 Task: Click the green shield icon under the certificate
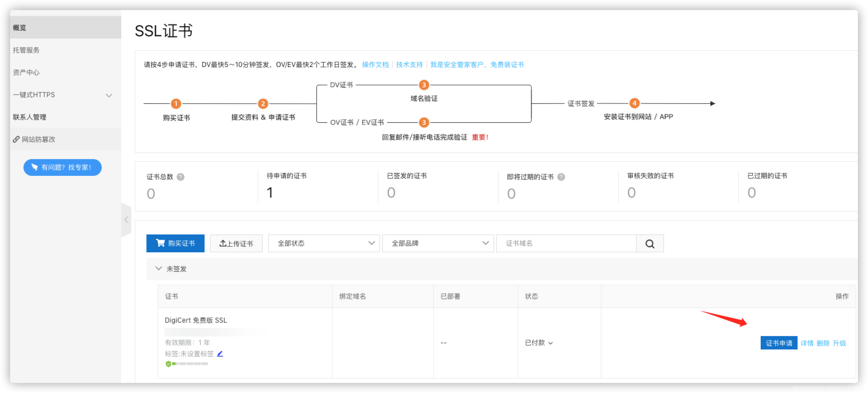tap(168, 364)
